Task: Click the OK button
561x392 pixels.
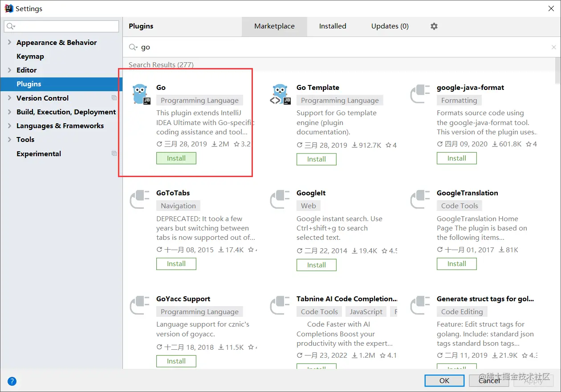Action: tap(444, 381)
